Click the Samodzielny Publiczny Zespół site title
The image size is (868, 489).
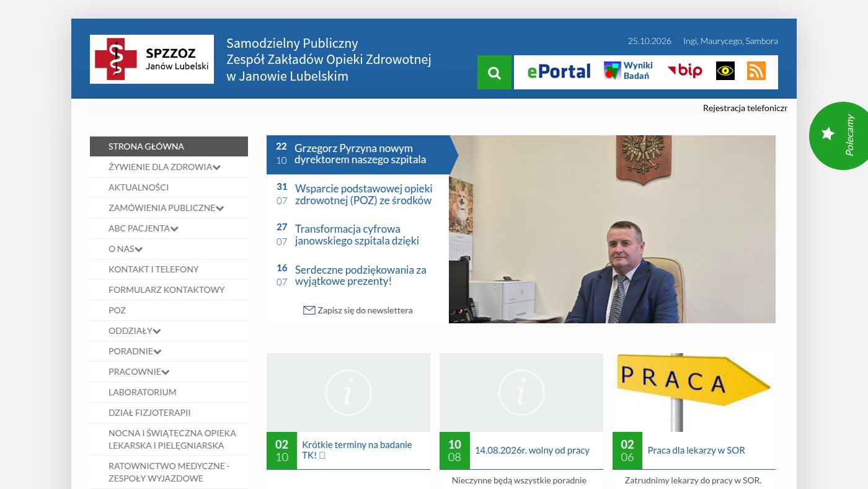(329, 60)
